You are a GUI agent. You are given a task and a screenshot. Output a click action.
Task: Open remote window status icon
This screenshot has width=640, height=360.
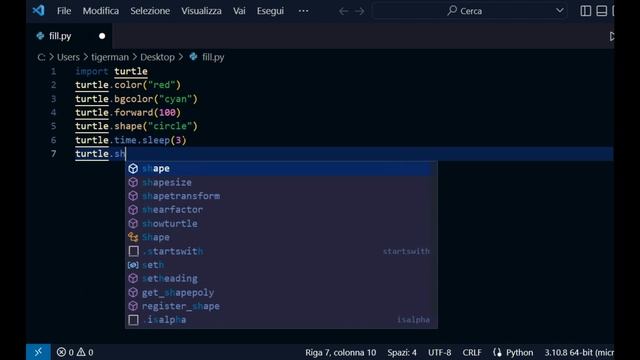pos(38,352)
